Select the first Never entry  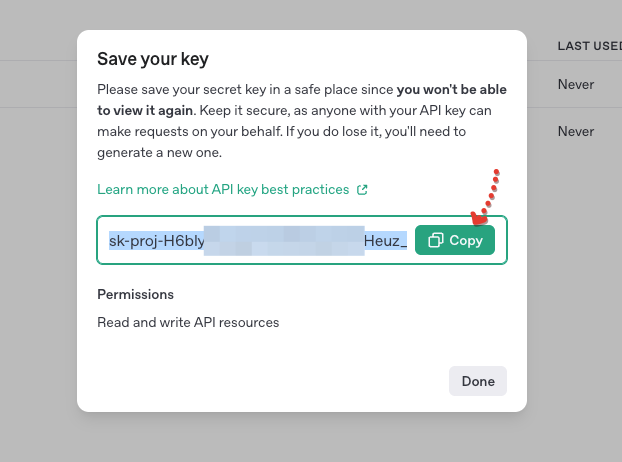tap(576, 84)
